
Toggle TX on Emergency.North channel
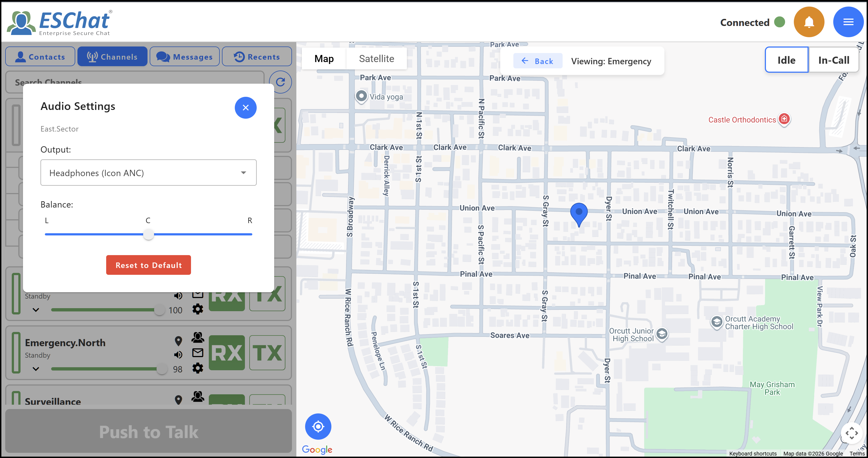267,353
